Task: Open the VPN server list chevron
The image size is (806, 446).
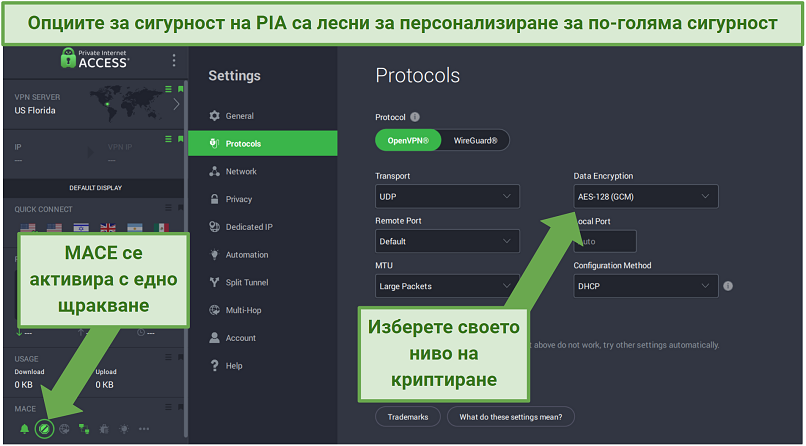Action: [176, 104]
